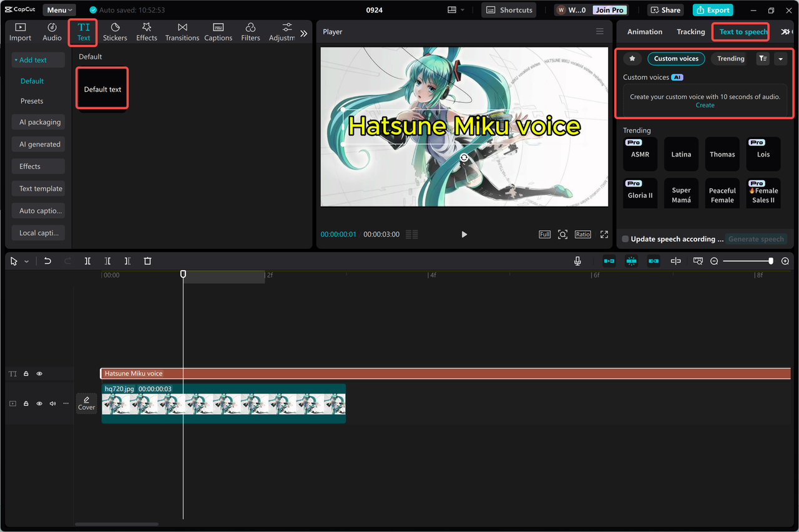This screenshot has height=532, width=799.
Task: Select the ASMR trending voice
Action: click(x=640, y=154)
